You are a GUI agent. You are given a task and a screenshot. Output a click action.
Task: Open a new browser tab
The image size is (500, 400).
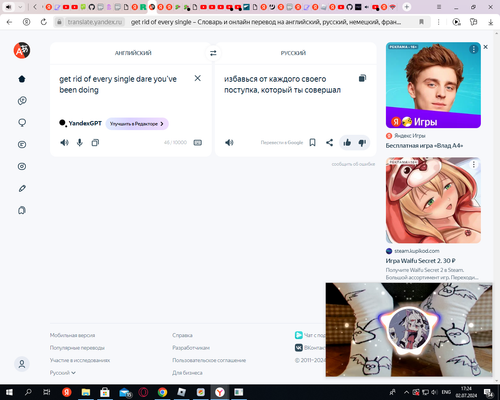tap(407, 7)
